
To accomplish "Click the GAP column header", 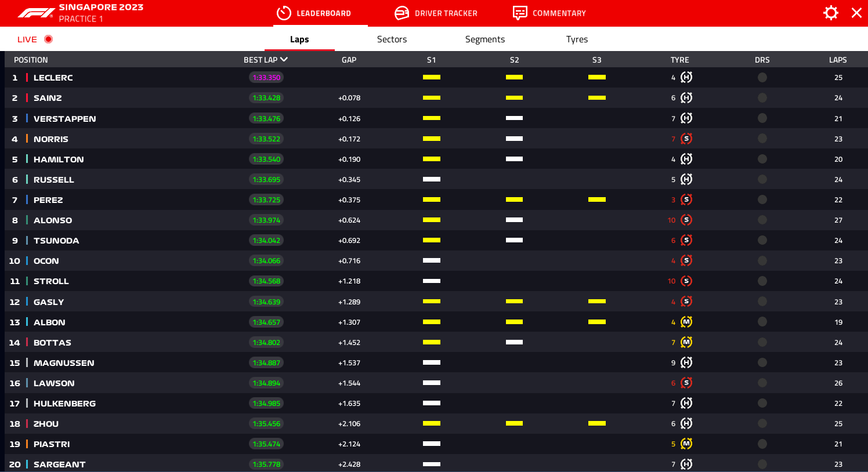I will point(349,60).
